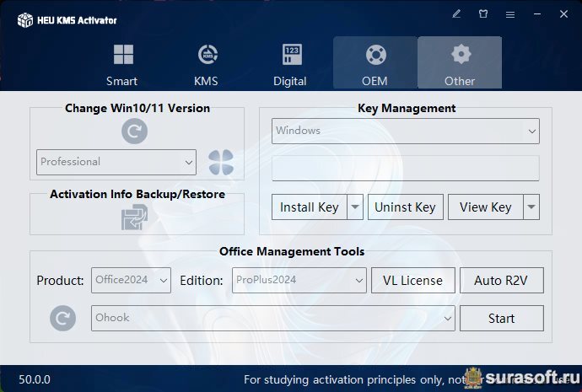Open the Install Key arrow dropdown
Screen dimensions: 582x392
355,207
